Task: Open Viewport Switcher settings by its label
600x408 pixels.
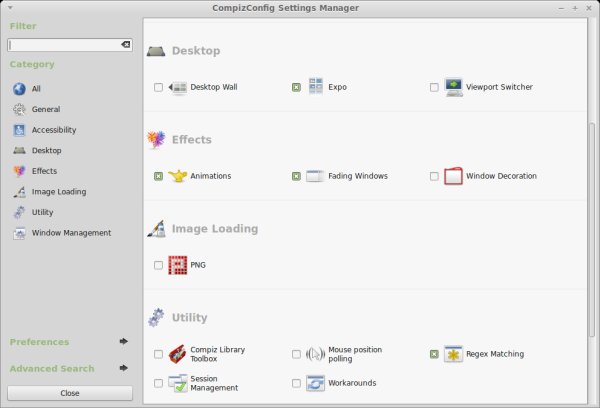Action: [x=499, y=87]
